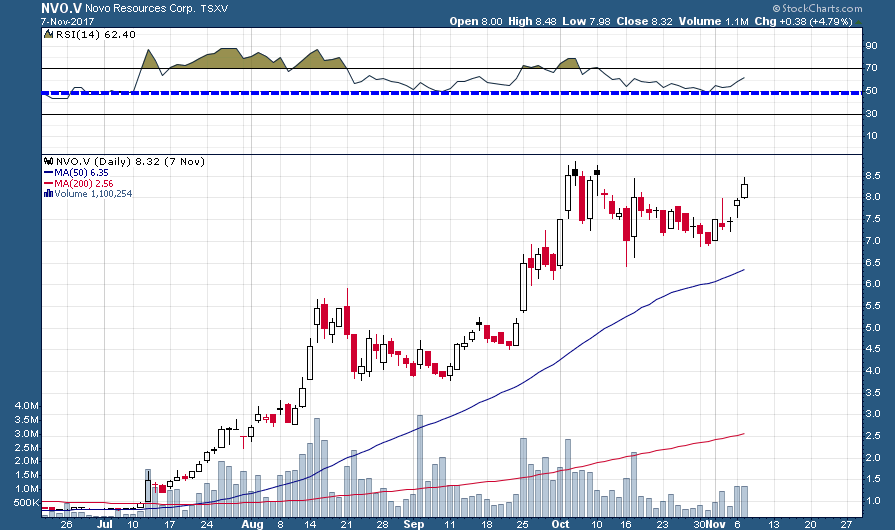Click the Novo Resources Corp. company name
The height and width of the screenshot is (530, 895).
pyautogui.click(x=140, y=9)
